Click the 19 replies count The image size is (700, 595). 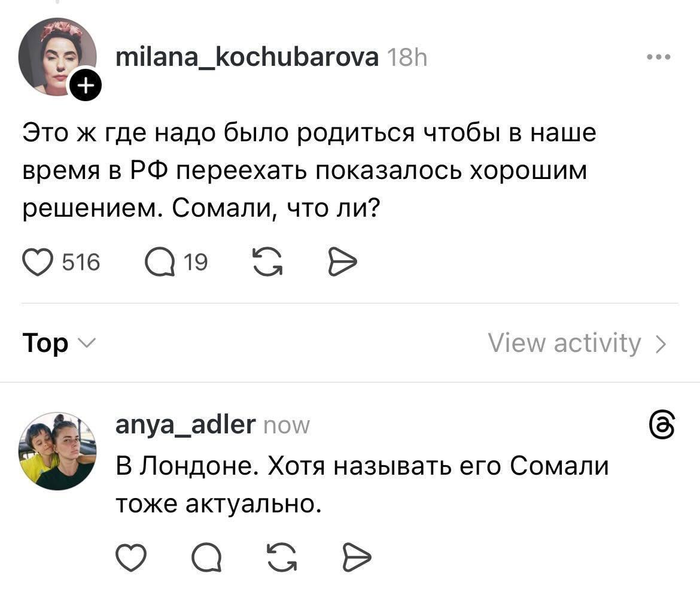pyautogui.click(x=196, y=262)
